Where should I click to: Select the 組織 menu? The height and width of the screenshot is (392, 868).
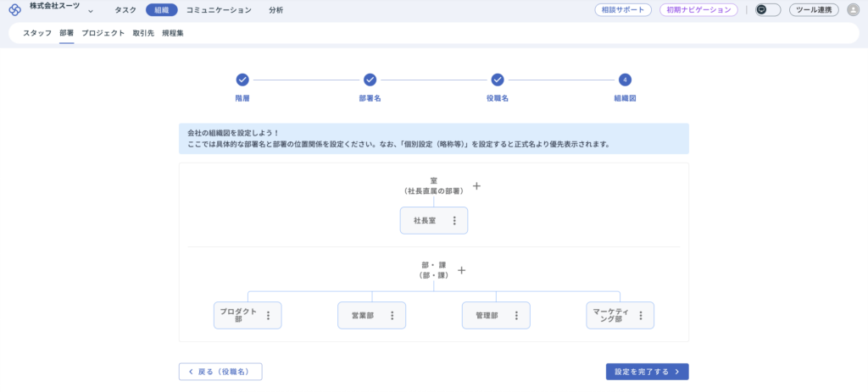point(162,10)
